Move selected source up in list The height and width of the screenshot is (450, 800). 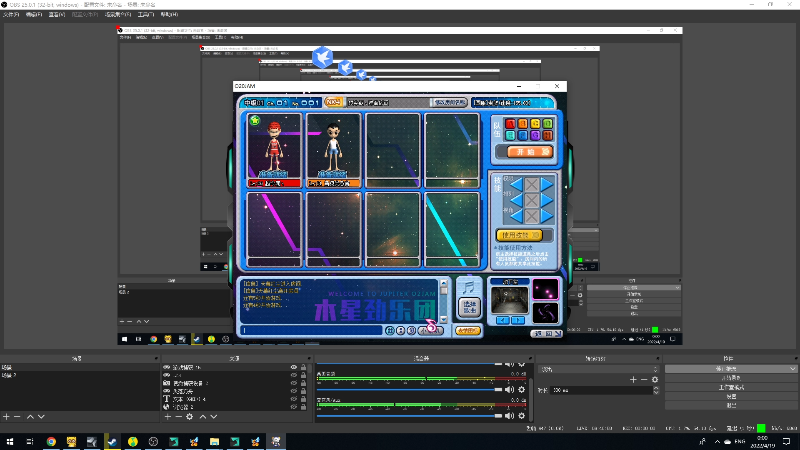pos(203,417)
